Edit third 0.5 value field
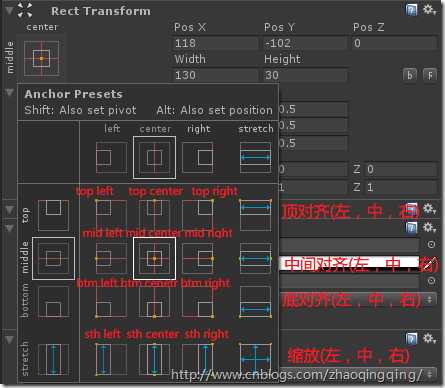 point(313,144)
